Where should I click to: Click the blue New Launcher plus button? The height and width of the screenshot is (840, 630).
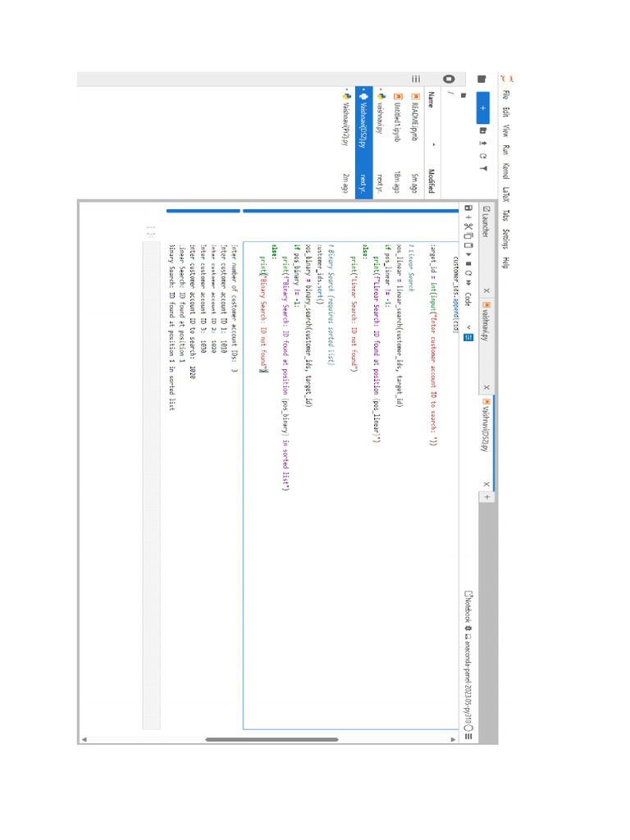(483, 107)
